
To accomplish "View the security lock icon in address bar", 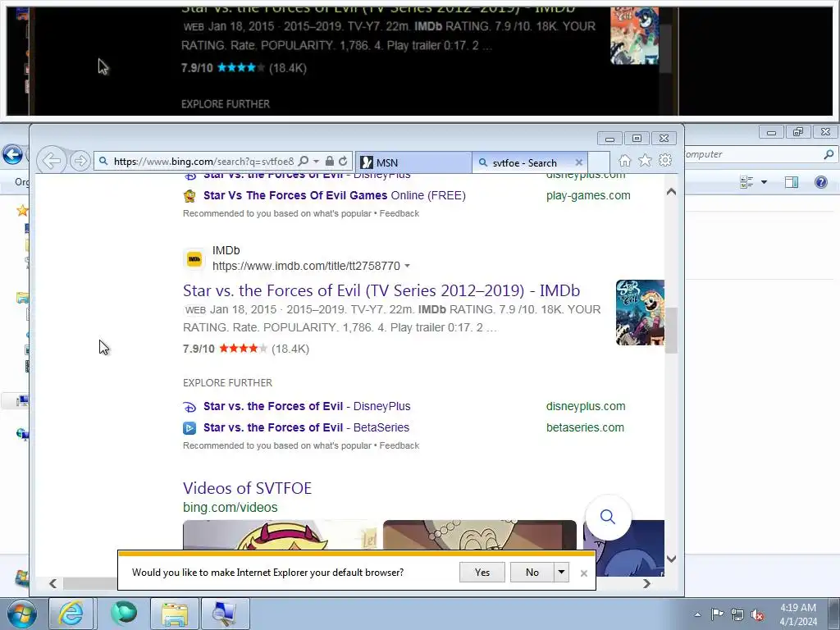I will pos(330,161).
